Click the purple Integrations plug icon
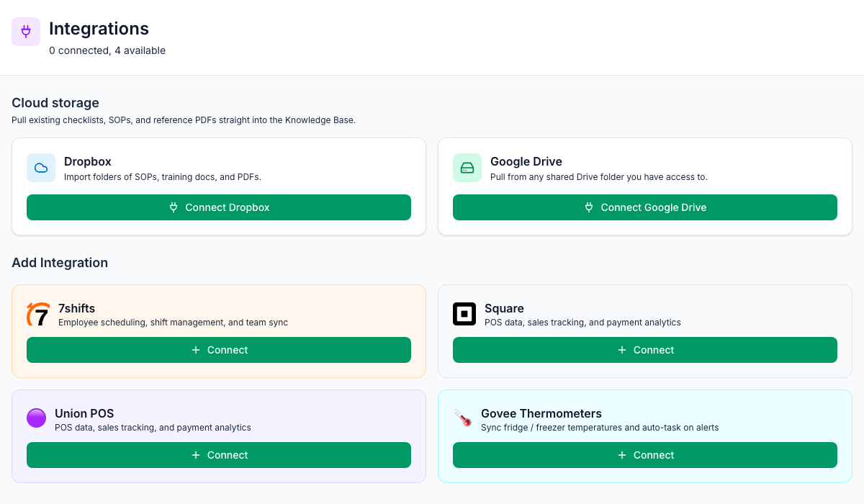The height and width of the screenshot is (504, 864). tap(26, 32)
